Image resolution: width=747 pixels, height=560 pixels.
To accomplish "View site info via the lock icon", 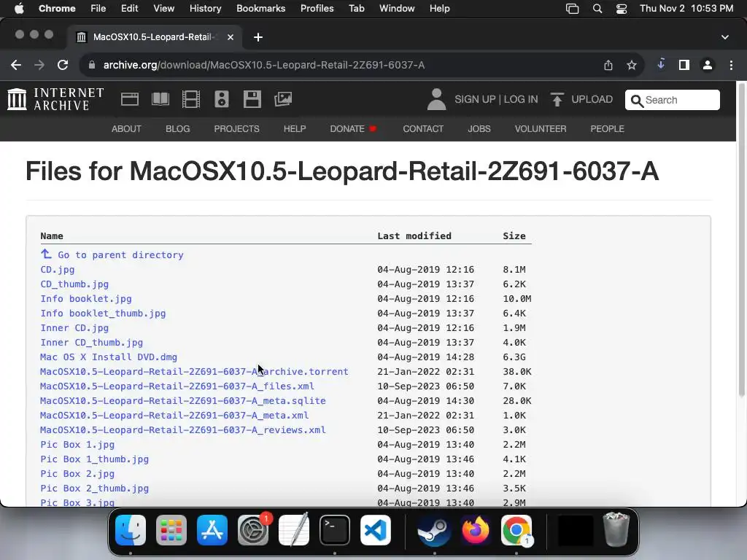I will 92,65.
